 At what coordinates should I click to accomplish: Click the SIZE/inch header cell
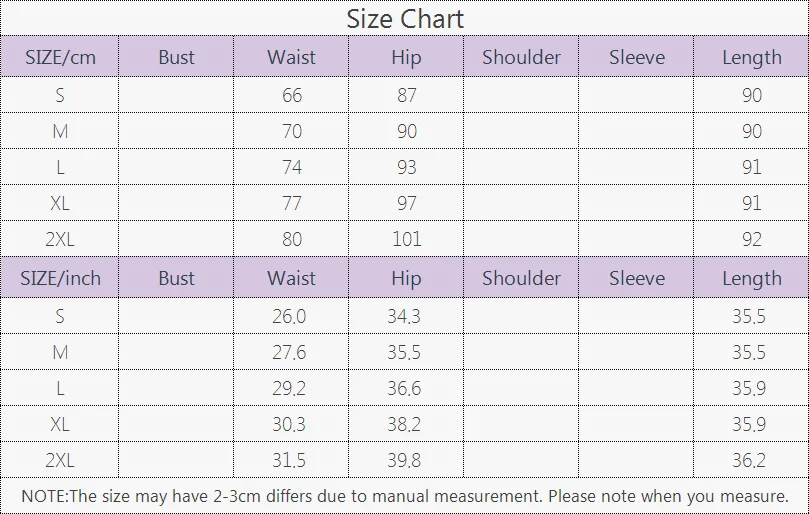click(60, 278)
